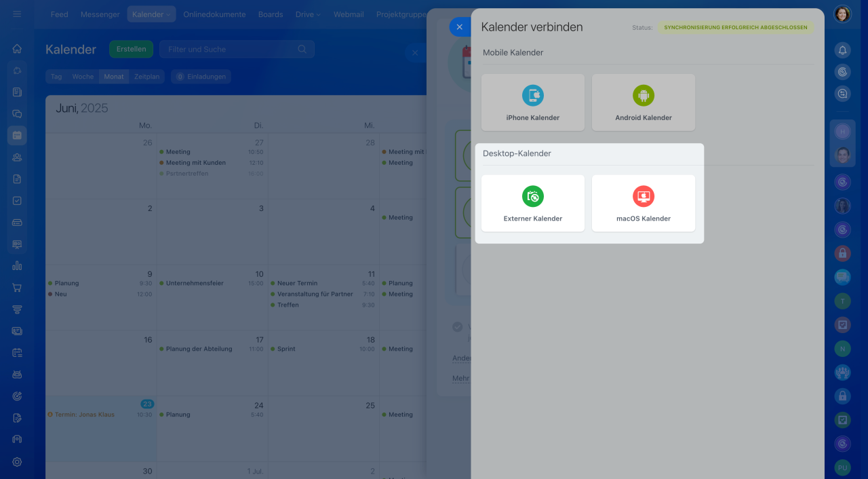868x479 pixels.
Task: Open the 'Neuer Termin' event
Action: (322, 283)
